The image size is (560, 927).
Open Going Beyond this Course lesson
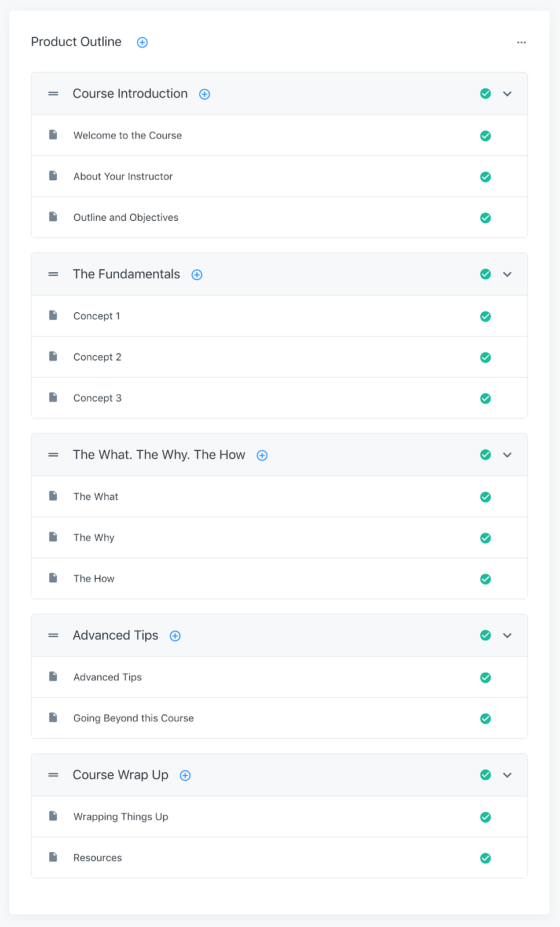coord(133,718)
